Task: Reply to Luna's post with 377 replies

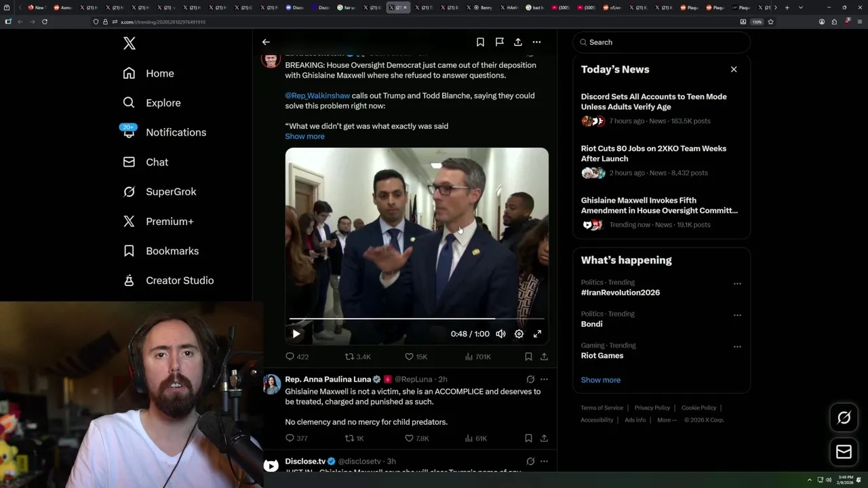Action: [296, 439]
